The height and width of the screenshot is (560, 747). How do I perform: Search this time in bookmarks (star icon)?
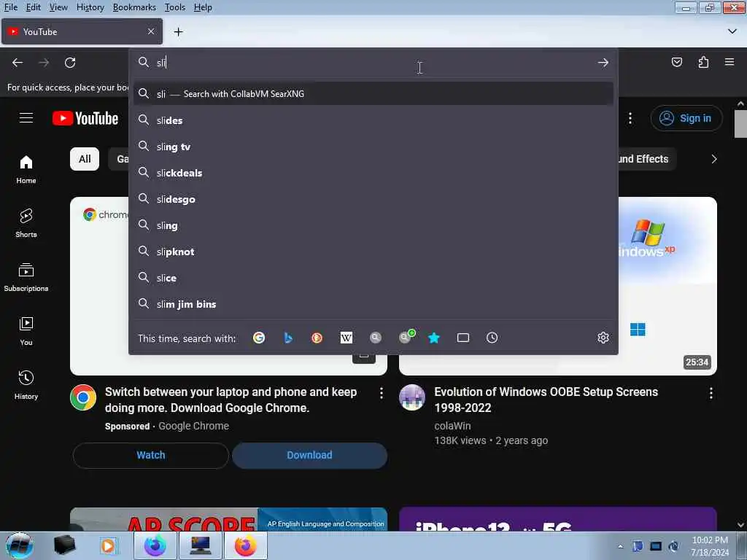pos(433,338)
